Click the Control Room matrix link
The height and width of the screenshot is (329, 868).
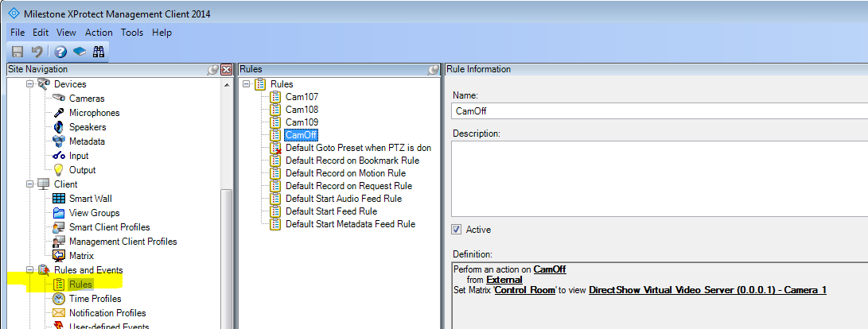(528, 290)
